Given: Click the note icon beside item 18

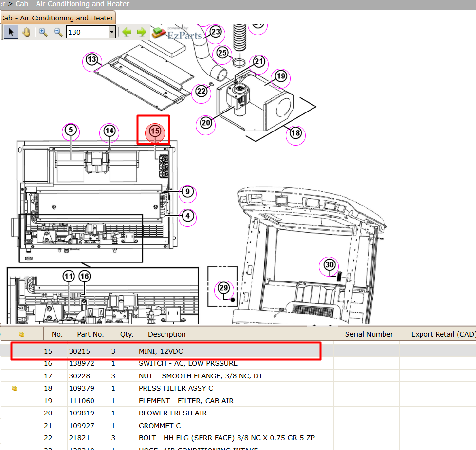Looking at the screenshot, I should (14, 388).
